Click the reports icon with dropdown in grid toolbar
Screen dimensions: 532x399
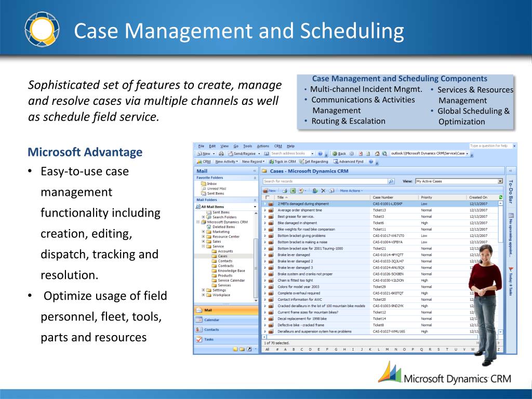[x=302, y=191]
